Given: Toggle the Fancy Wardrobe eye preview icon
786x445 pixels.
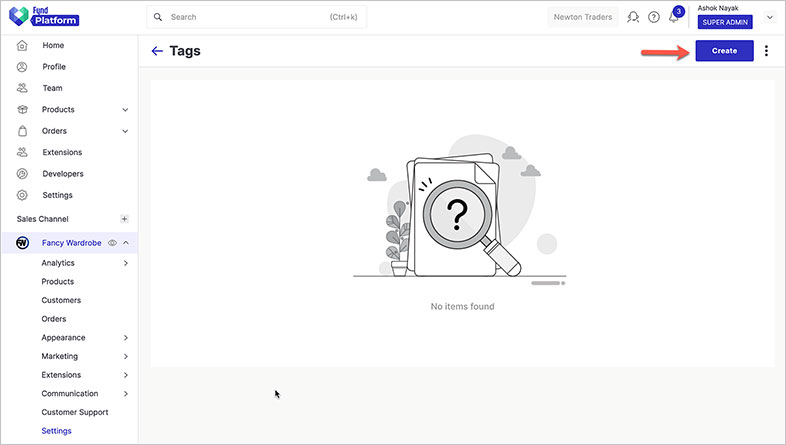Looking at the screenshot, I should pyautogui.click(x=112, y=243).
